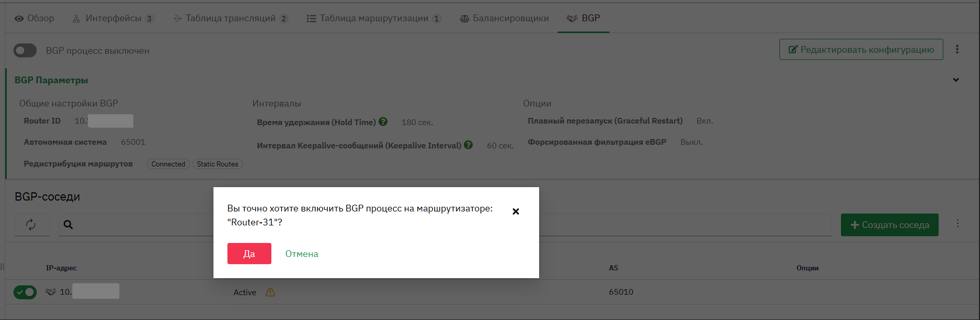Switch to the Интерфейсы tab
Image resolution: width=980 pixels, height=320 pixels.
point(113,18)
